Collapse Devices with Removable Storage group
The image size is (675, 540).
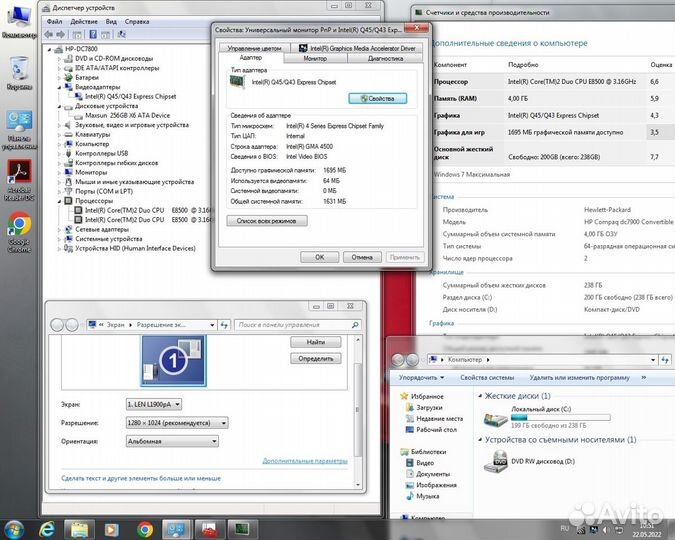(x=480, y=440)
